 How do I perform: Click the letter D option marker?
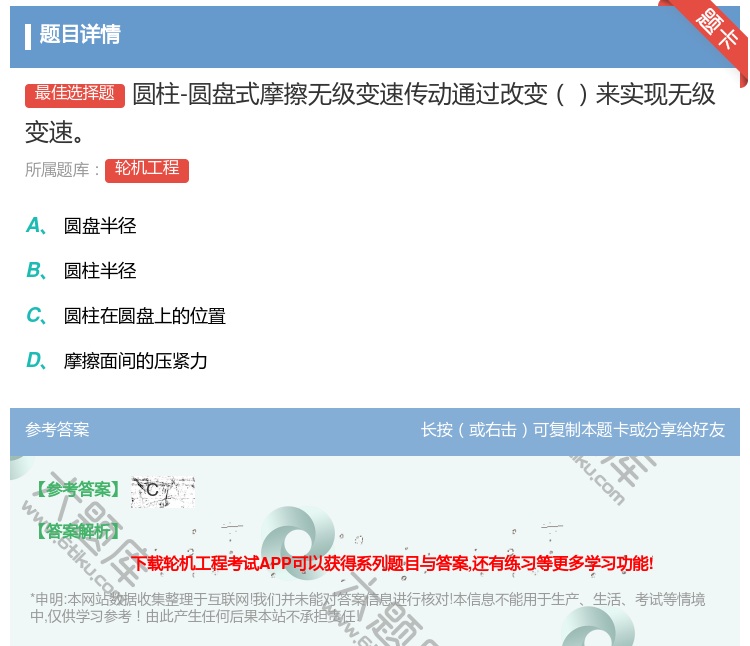36,361
